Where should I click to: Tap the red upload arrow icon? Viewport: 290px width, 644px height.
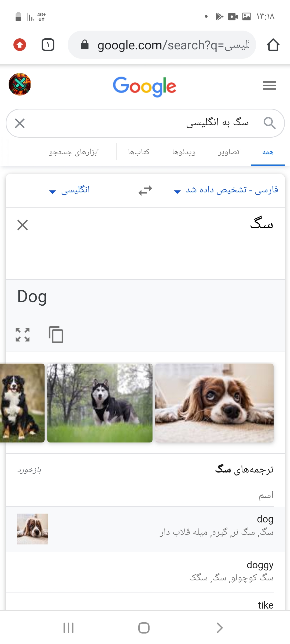click(20, 45)
